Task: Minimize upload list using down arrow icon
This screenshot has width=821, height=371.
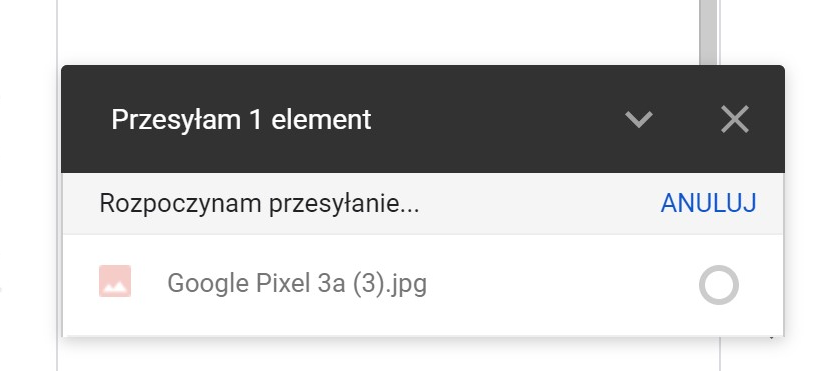Action: 639,120
